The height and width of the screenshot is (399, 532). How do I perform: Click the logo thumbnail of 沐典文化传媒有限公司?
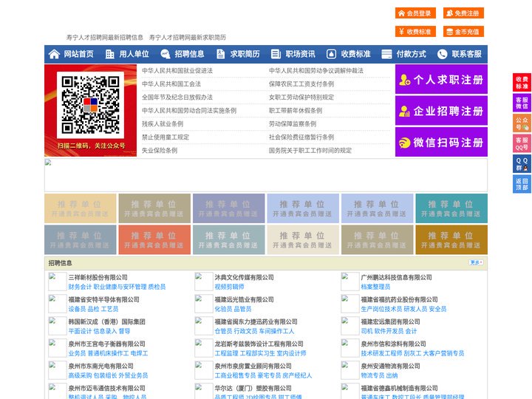tap(204, 282)
